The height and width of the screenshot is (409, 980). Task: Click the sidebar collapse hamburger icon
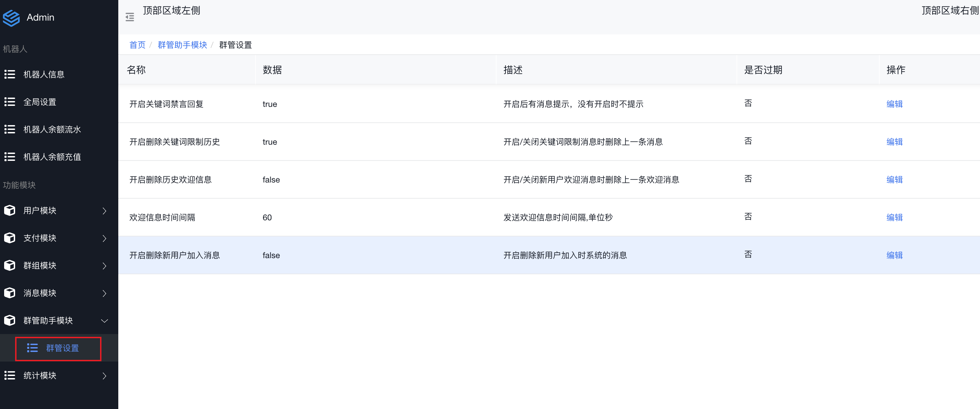coord(130,17)
